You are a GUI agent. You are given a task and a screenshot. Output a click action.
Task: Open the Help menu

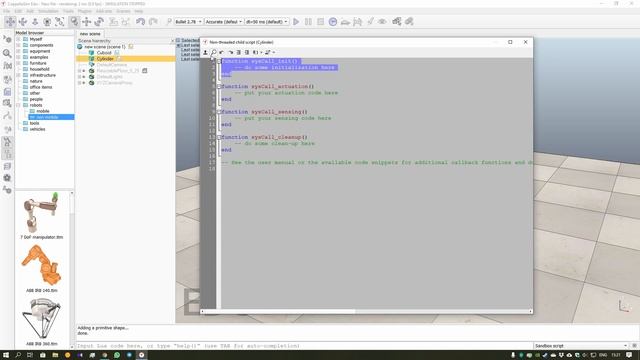(139, 11)
